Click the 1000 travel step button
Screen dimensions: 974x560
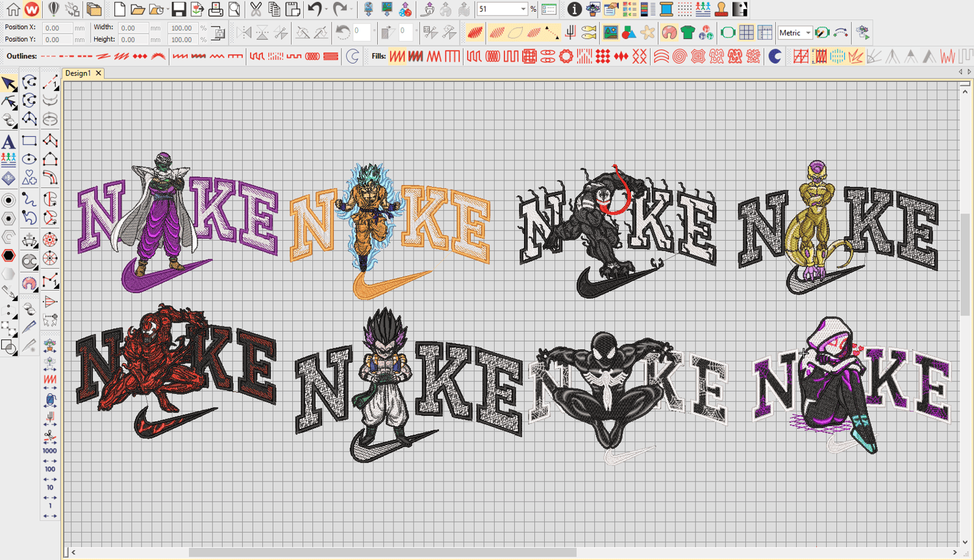click(49, 451)
